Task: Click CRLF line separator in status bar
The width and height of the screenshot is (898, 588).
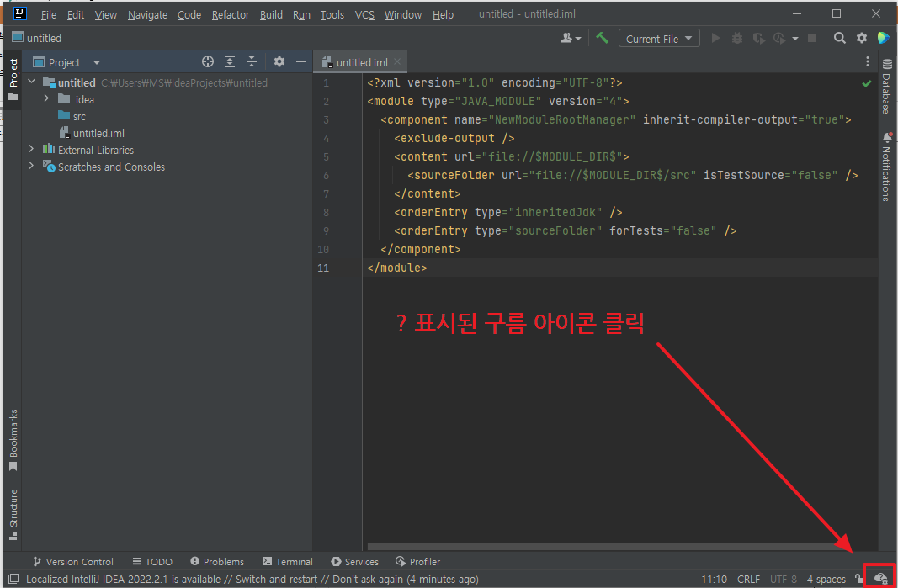Action: click(748, 580)
